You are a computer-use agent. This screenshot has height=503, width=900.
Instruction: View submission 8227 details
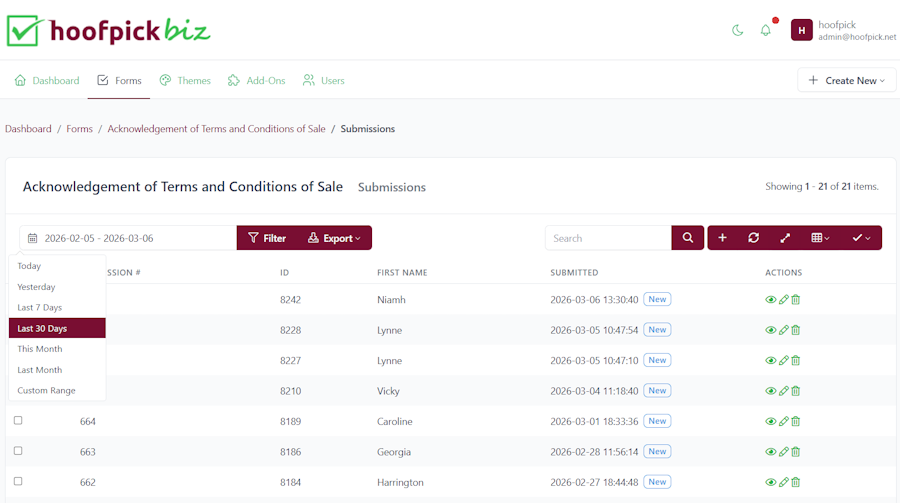click(x=770, y=361)
